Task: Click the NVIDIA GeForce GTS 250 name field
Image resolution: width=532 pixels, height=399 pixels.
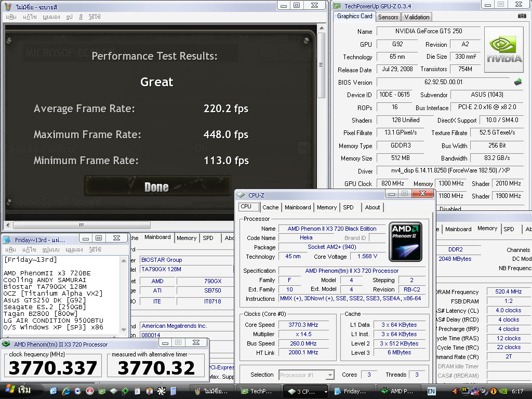Action: click(429, 31)
